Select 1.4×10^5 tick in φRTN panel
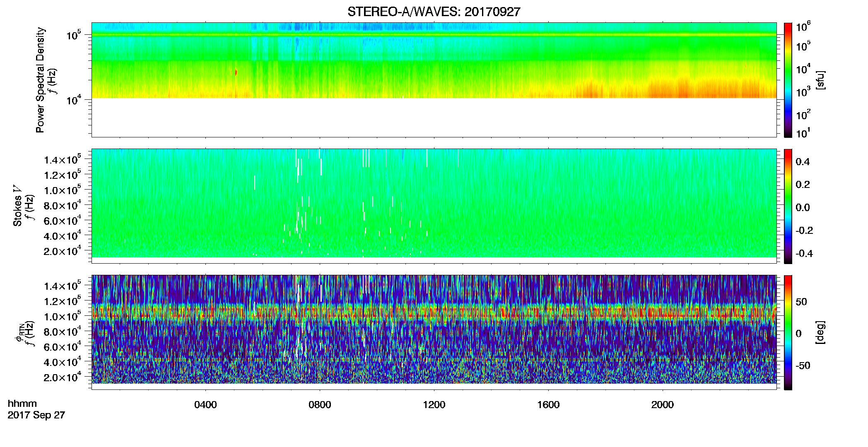 [x=63, y=286]
